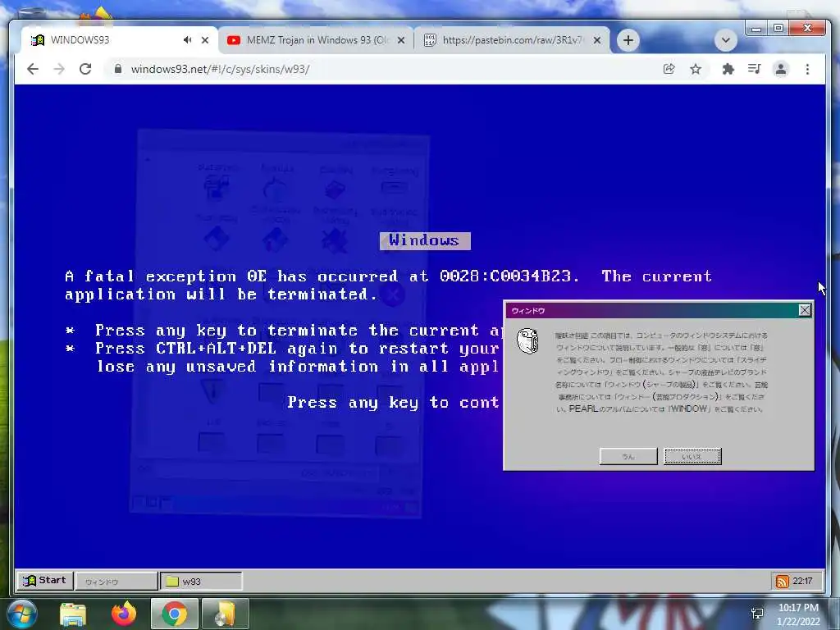Select the w93 folder taskbar entry
Image resolution: width=840 pixels, height=630 pixels.
point(202,582)
